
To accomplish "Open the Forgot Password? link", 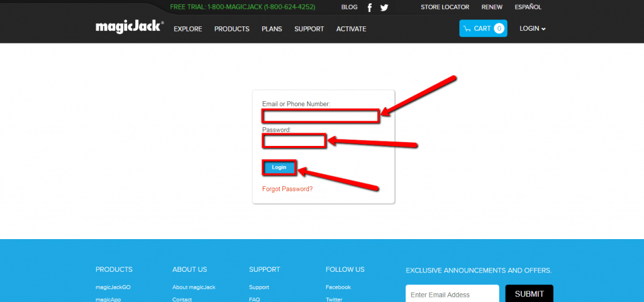I will (x=287, y=189).
